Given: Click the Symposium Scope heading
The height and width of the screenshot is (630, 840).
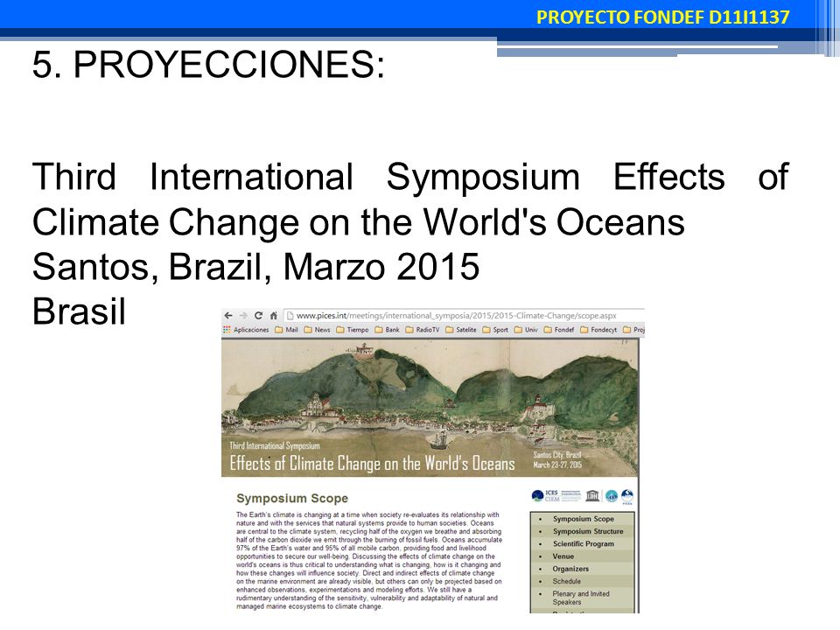Looking at the screenshot, I should pos(292,498).
